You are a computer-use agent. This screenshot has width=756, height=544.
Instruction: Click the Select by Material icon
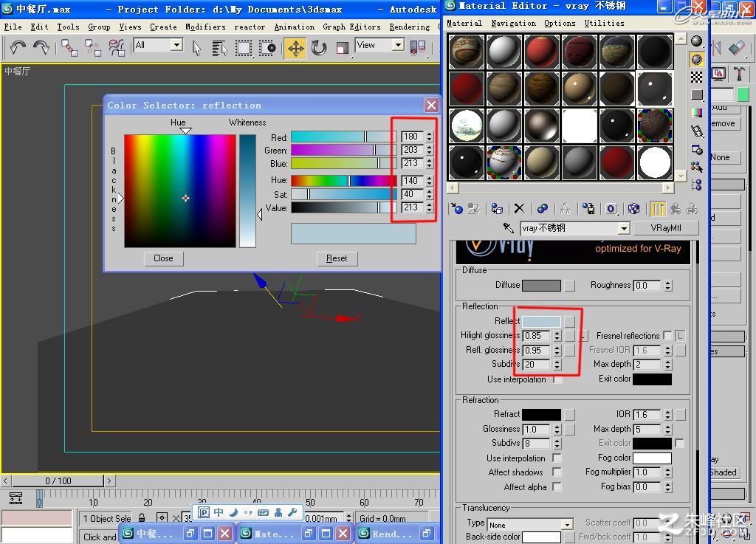[696, 168]
